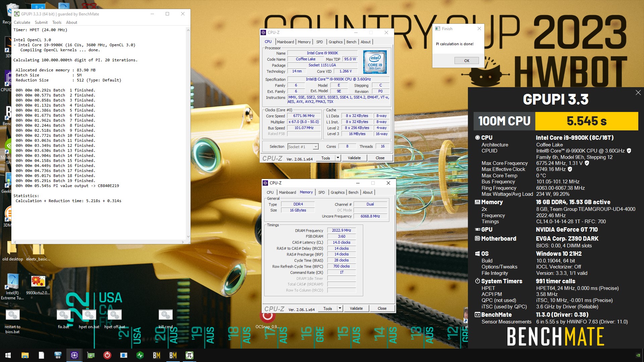Click the GPUPI vertical scrollbar down arrow

[188, 237]
